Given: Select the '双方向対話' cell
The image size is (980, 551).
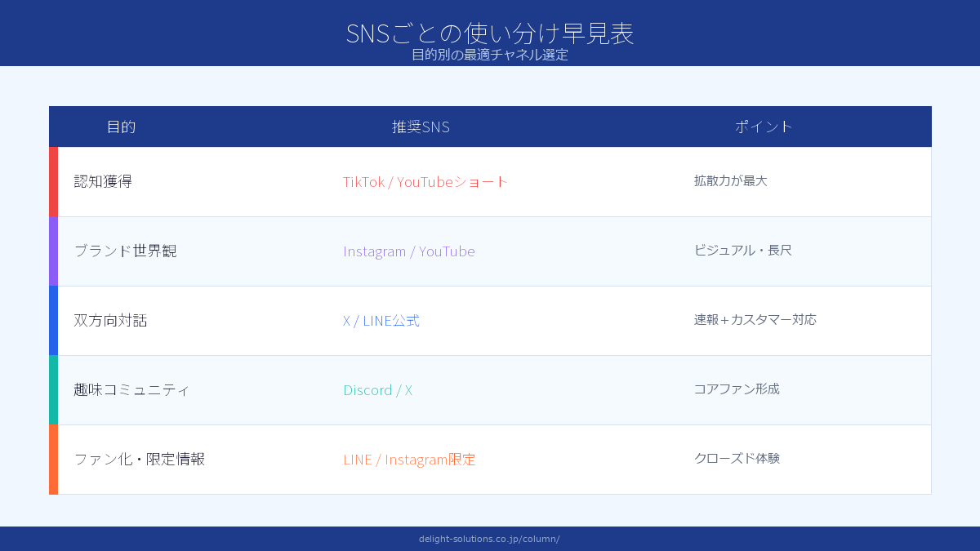Looking at the screenshot, I should click(x=110, y=320).
